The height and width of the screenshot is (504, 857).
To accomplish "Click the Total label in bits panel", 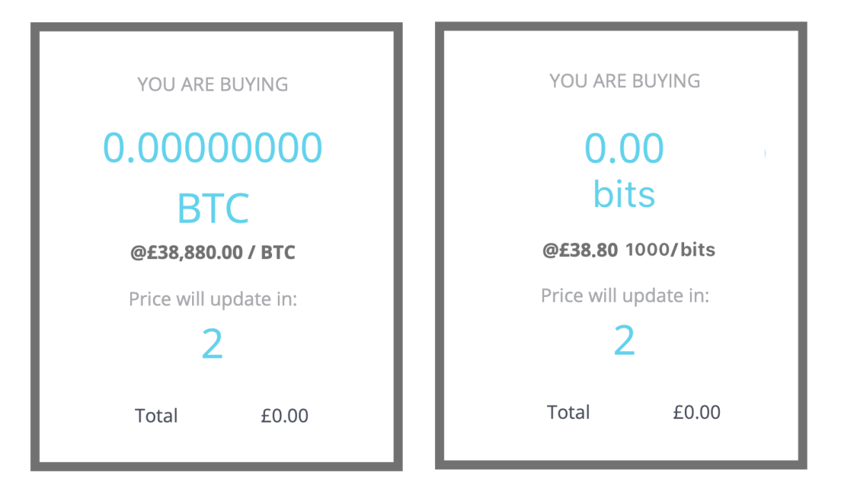I will [568, 412].
